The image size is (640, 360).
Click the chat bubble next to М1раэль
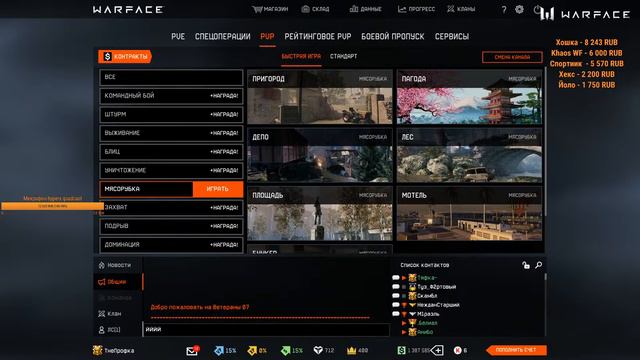click(396, 313)
